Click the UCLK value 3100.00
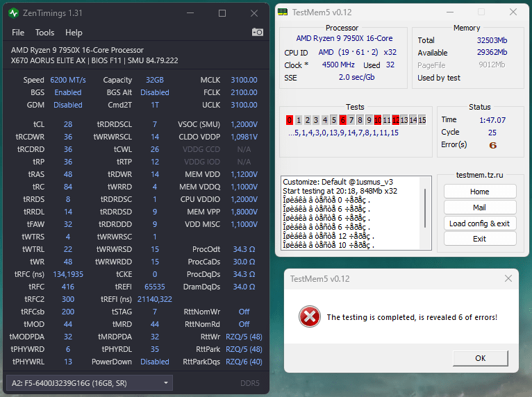532x397 pixels. pos(244,105)
